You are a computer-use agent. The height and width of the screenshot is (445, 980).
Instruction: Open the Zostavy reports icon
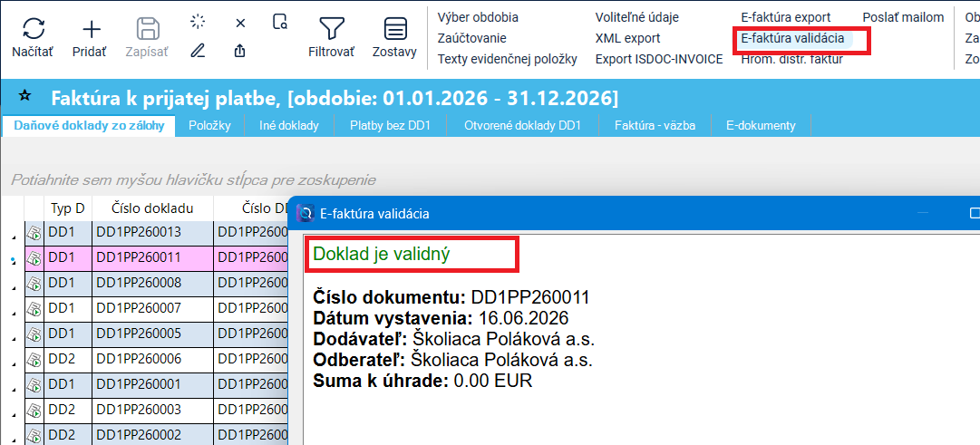(394, 37)
